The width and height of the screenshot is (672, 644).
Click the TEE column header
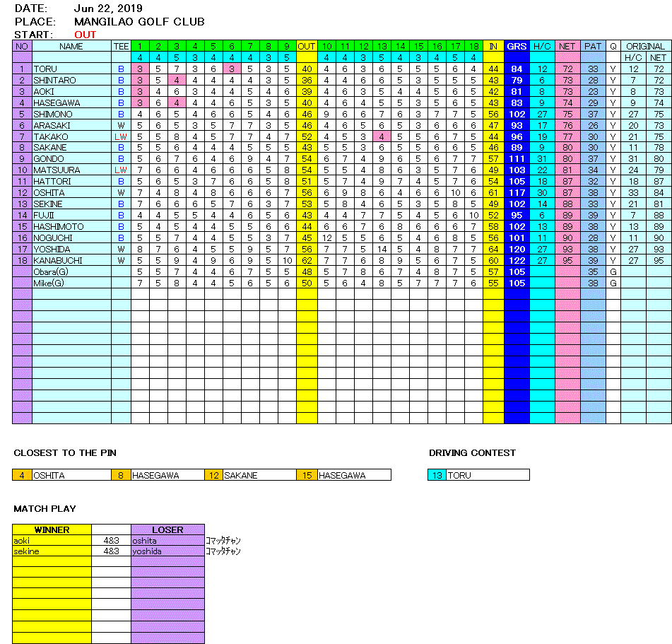coord(121,46)
